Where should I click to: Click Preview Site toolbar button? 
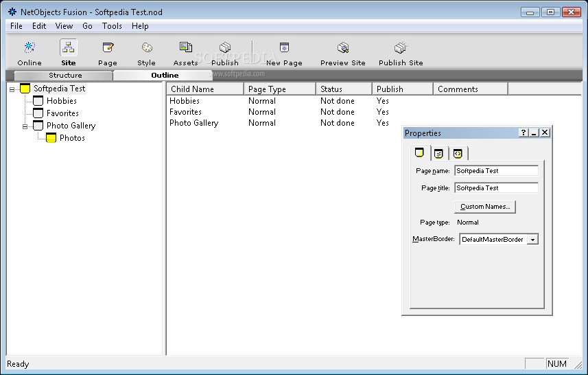(x=343, y=54)
